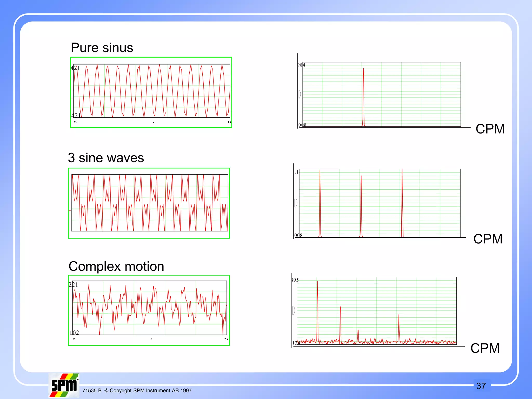Image resolution: width=532 pixels, height=399 pixels.
Task: Click the Pure sinus heading
Action: 102,48
